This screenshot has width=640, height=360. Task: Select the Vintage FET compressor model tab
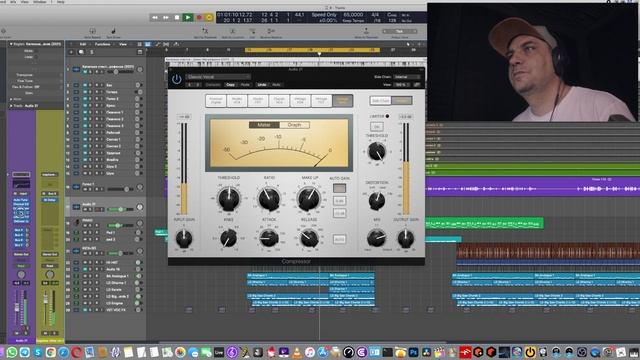tap(321, 100)
